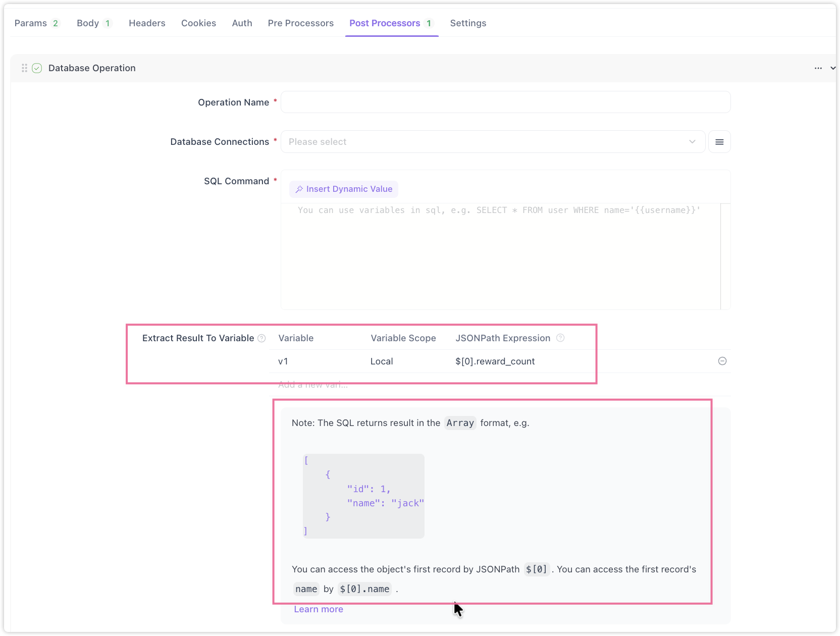
Task: Click the Add a new variable field
Action: click(313, 385)
